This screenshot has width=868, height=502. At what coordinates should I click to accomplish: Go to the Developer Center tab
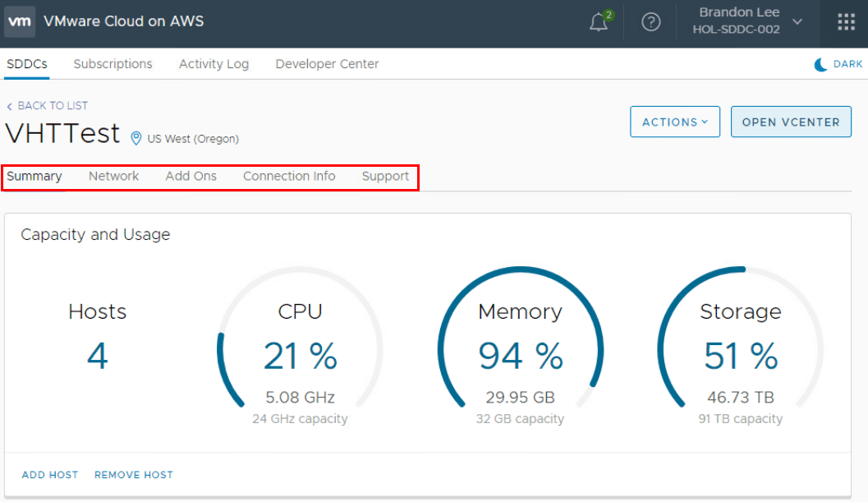(x=327, y=64)
